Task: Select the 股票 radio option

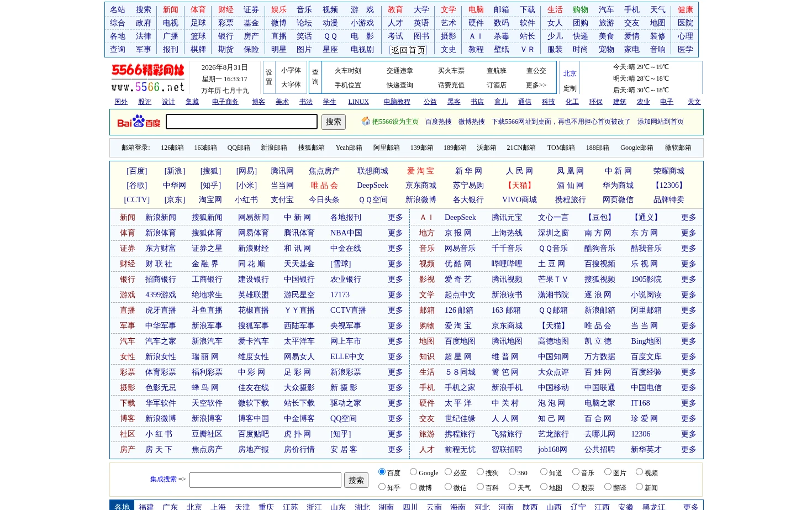Action: (576, 487)
